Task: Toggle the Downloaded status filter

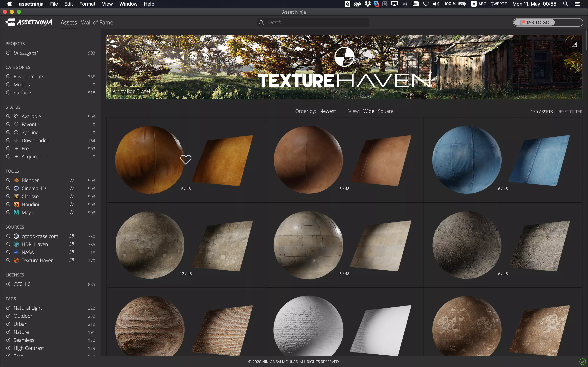Action: pyautogui.click(x=8, y=141)
